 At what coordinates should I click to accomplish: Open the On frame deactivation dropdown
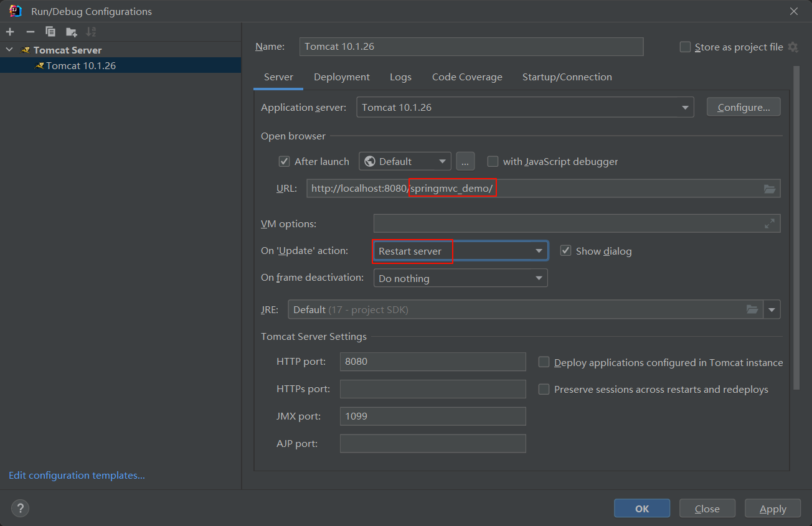coord(460,278)
